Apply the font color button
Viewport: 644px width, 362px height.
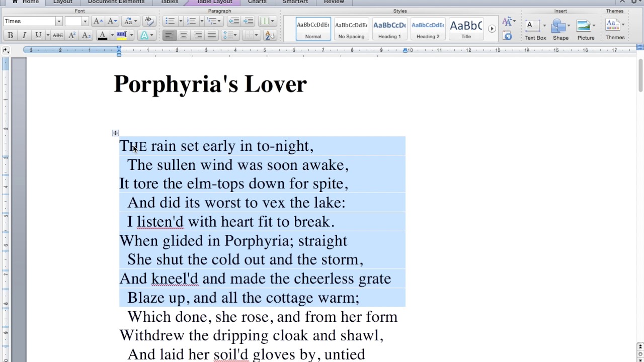pyautogui.click(x=102, y=35)
